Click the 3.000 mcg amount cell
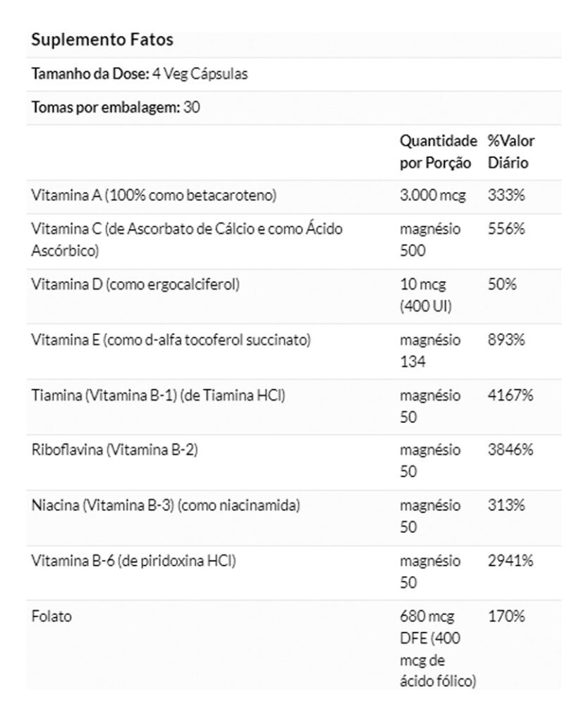Viewport: 588px width, 722px height. click(432, 195)
